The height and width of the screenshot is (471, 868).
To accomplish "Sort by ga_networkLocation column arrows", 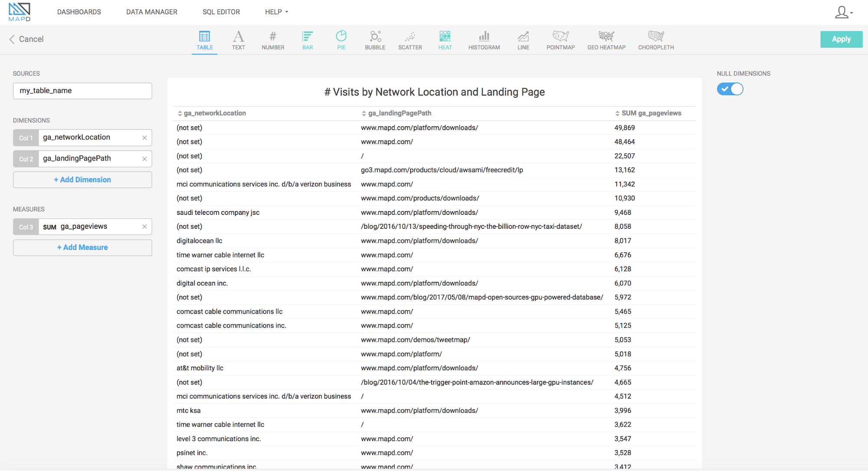I will pos(180,113).
